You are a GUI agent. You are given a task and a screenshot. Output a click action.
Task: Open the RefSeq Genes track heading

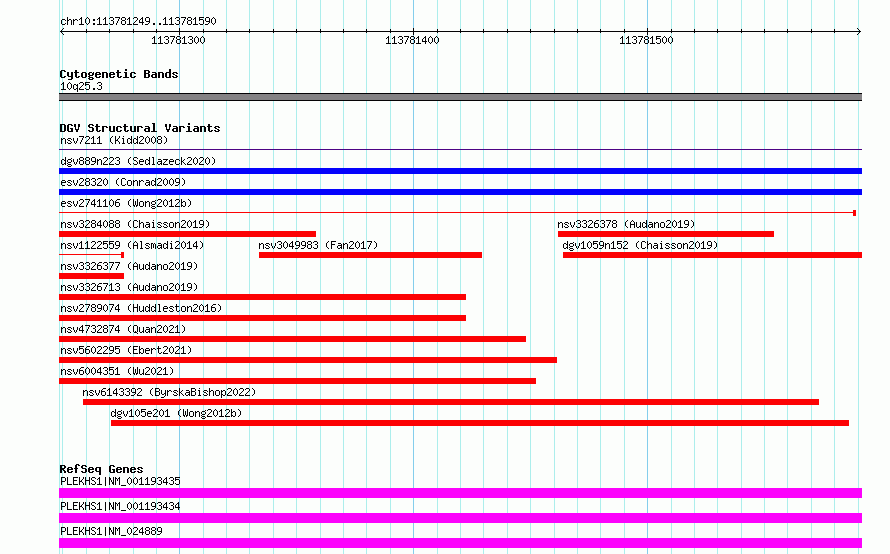tap(101, 469)
